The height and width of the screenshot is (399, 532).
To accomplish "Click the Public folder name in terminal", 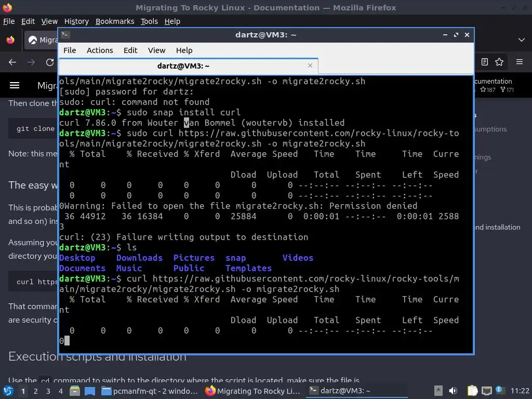I will point(189,269).
